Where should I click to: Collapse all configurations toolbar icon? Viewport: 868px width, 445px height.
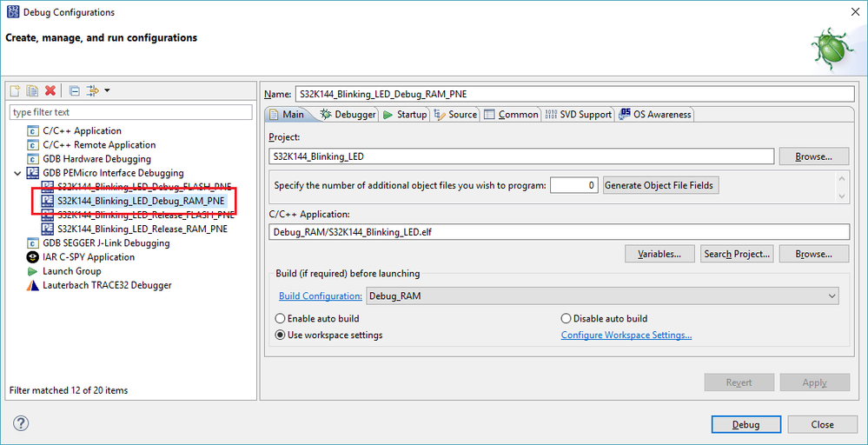[75, 90]
